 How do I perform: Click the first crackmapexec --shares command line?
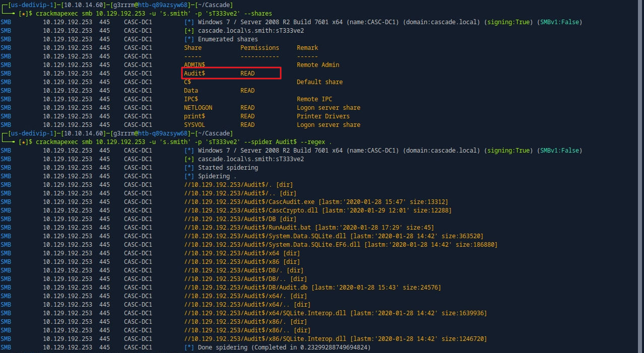click(153, 14)
